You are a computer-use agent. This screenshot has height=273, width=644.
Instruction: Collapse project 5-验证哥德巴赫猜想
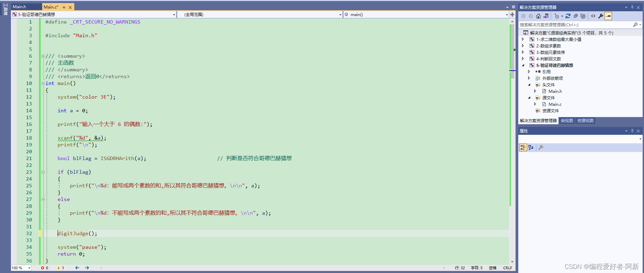[523, 65]
